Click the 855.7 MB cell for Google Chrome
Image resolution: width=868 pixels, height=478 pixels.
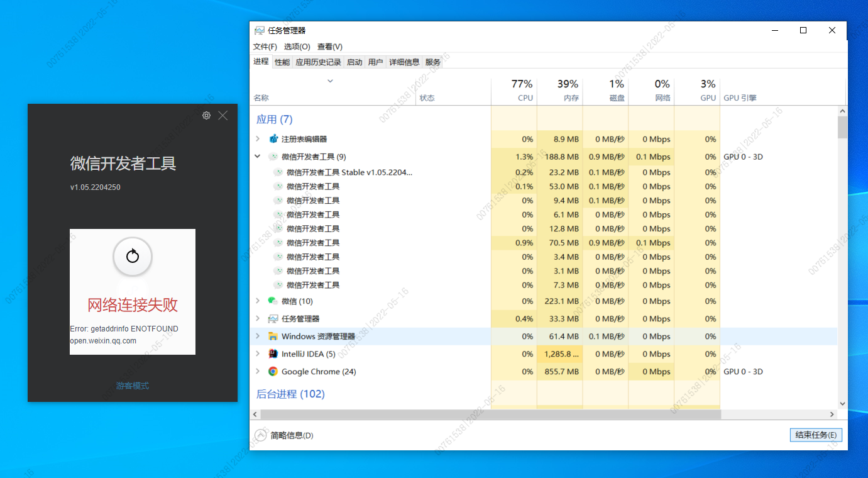[x=560, y=372]
